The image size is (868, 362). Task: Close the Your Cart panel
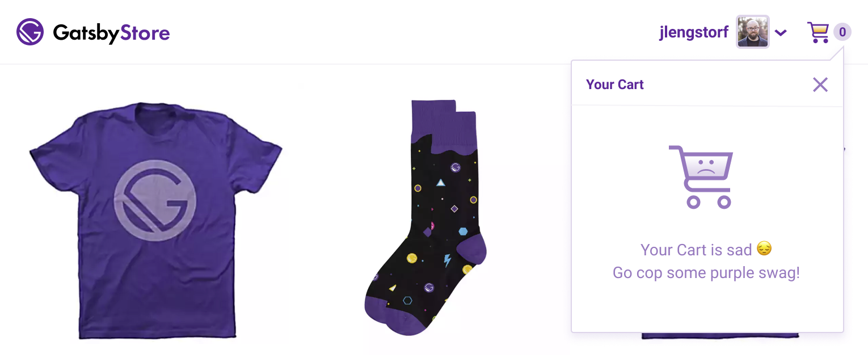click(820, 85)
